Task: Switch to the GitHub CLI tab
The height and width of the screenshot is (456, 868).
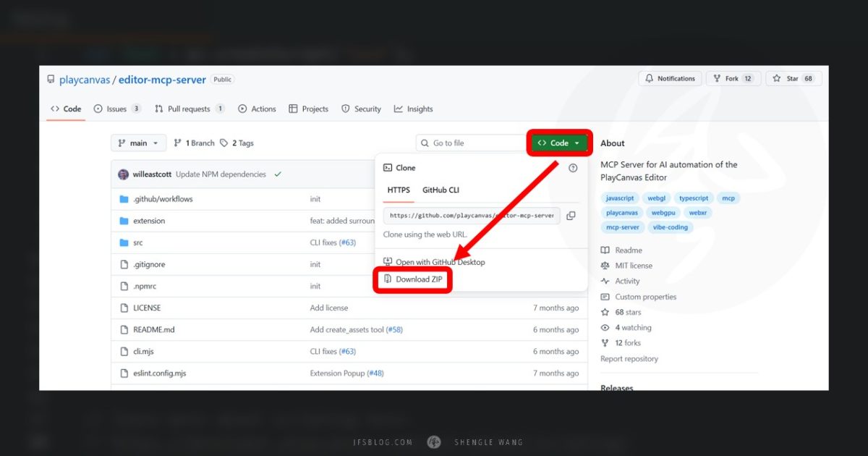Action: pyautogui.click(x=441, y=190)
